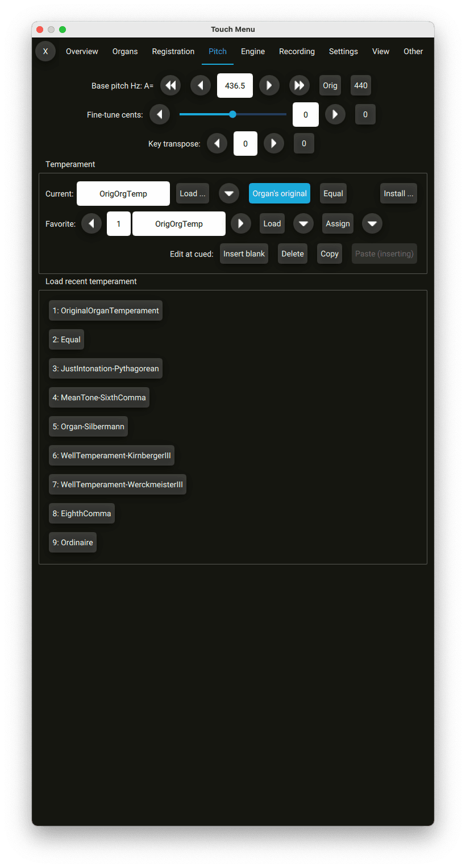Go to previous favorite temperament slot

(91, 224)
